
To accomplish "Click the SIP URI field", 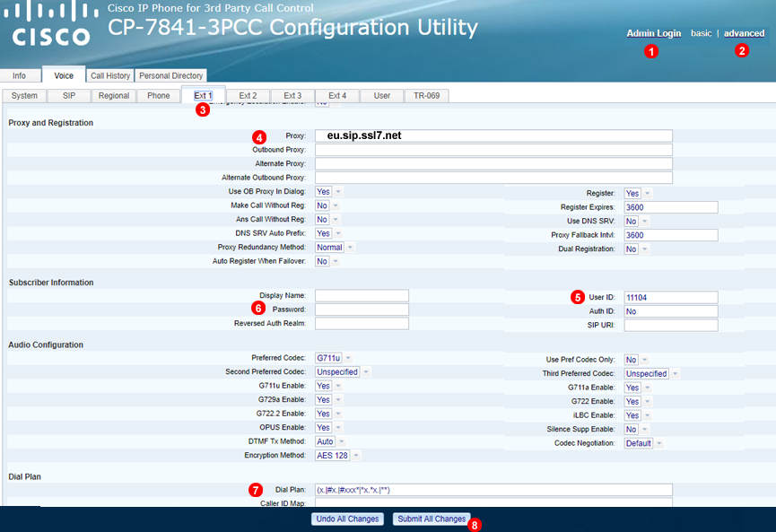I will [670, 325].
